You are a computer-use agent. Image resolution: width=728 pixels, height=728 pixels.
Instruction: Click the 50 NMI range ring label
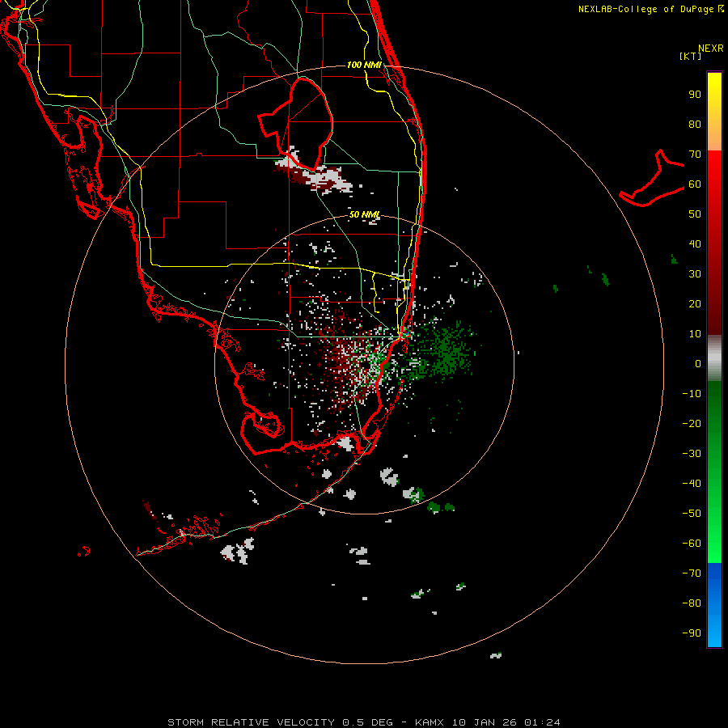click(365, 214)
